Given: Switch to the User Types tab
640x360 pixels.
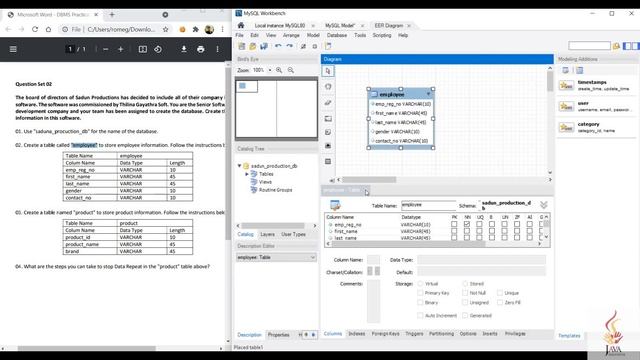Looking at the screenshot, I should point(293,234).
